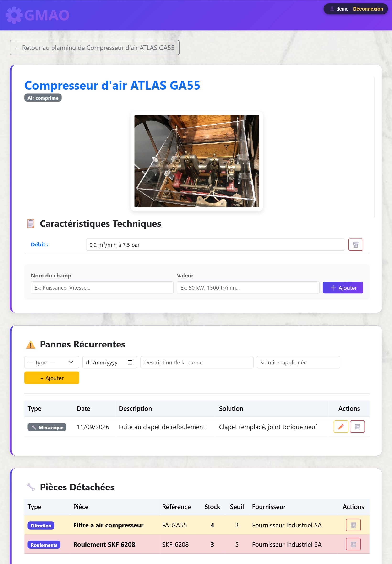This screenshot has width=392, height=564.
Task: Remove Filtre a air compresseur part
Action: (353, 525)
